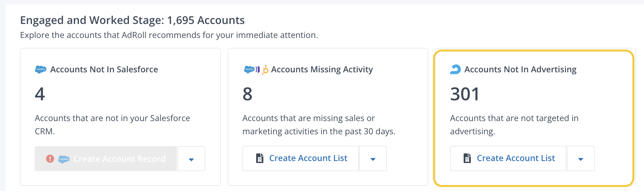Click document icon in Not In Advertising's Create Account List

(x=467, y=158)
